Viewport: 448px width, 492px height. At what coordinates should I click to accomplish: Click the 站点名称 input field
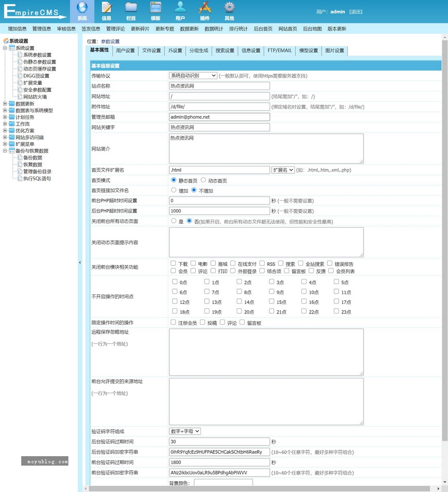click(219, 86)
